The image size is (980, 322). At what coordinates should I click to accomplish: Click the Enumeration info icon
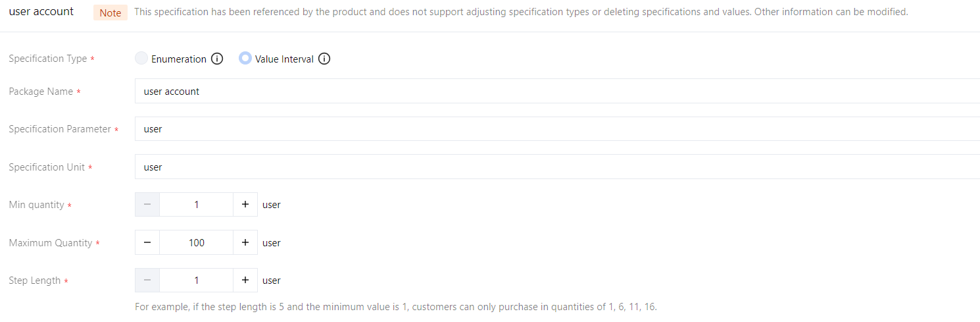[x=217, y=59]
